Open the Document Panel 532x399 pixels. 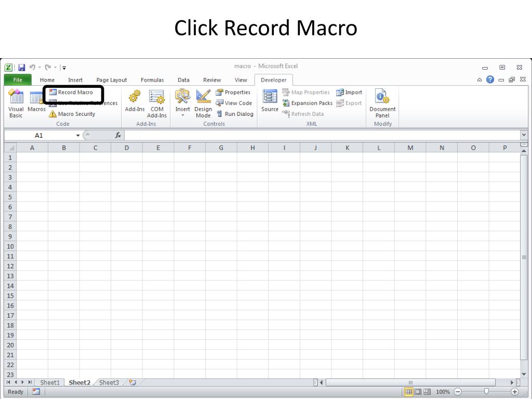tap(382, 103)
